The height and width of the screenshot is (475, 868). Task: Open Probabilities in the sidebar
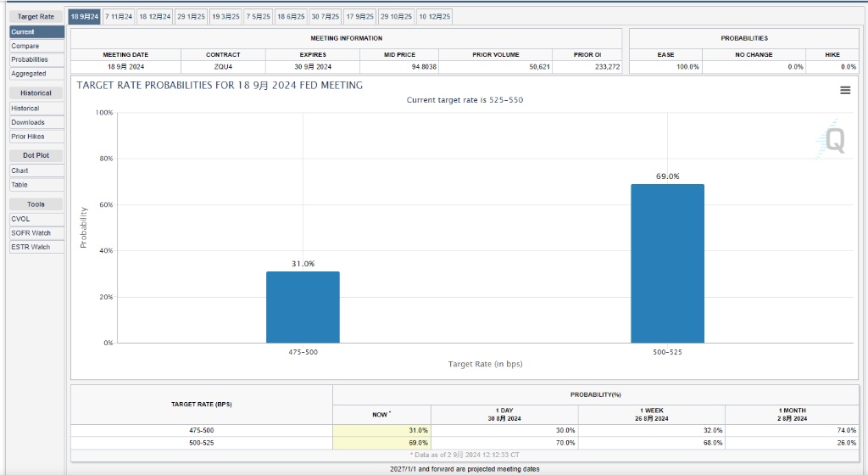tap(36, 59)
